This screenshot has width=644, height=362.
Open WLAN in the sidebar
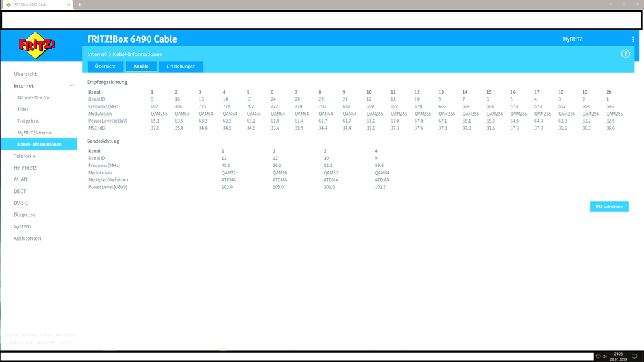coord(21,179)
